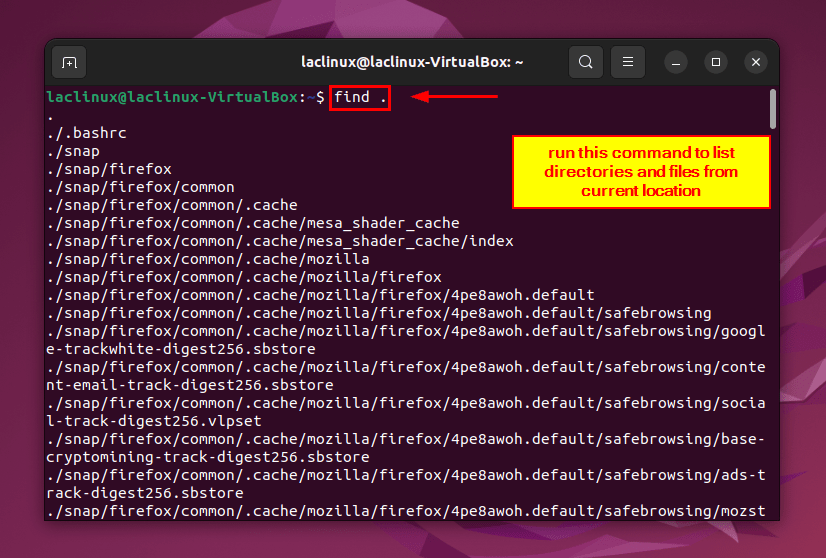Click the window title laclinux@laclinux-VirtualBox: ~
This screenshot has height=558, width=826.
(412, 62)
